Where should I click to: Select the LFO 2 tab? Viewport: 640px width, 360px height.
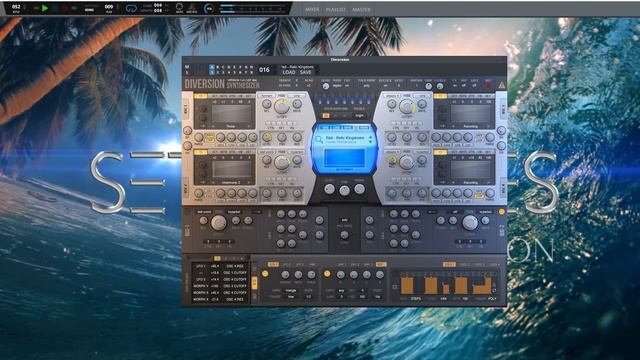[287, 264]
